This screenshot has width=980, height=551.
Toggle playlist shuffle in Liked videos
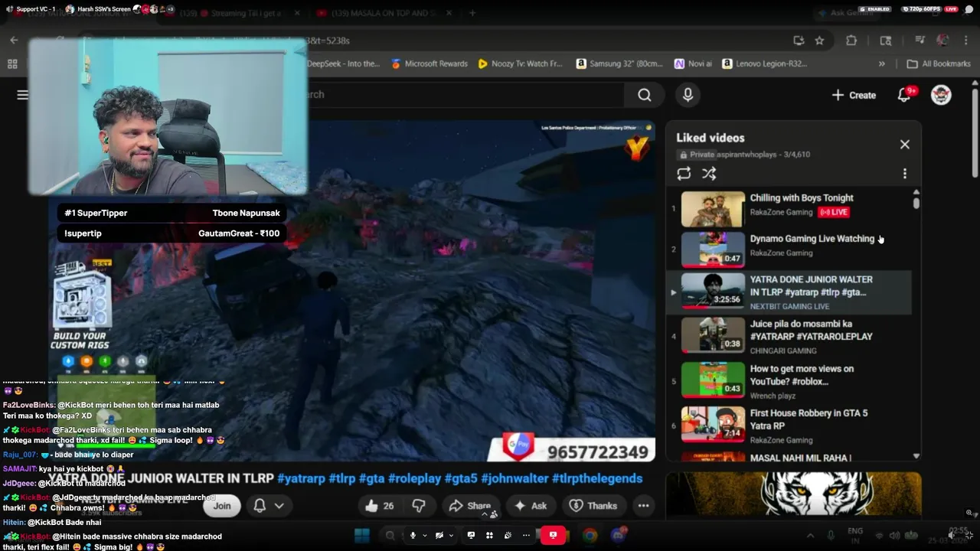point(709,174)
